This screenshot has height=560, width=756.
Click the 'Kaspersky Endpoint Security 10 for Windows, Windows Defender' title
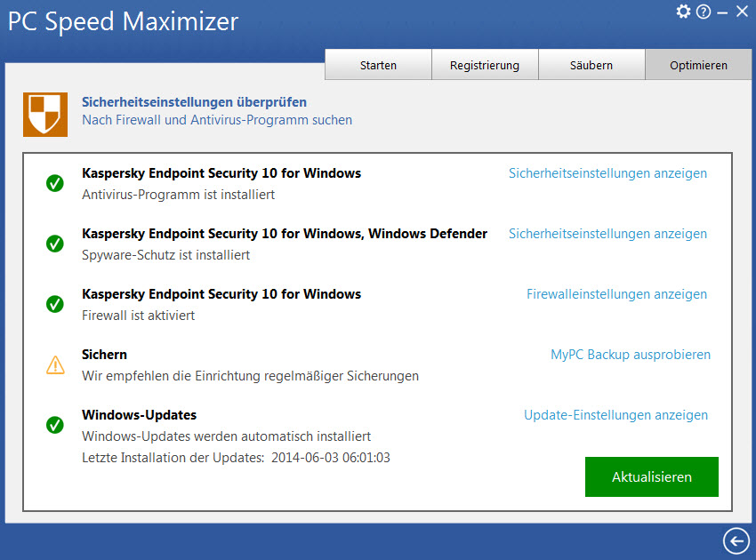[x=285, y=234]
